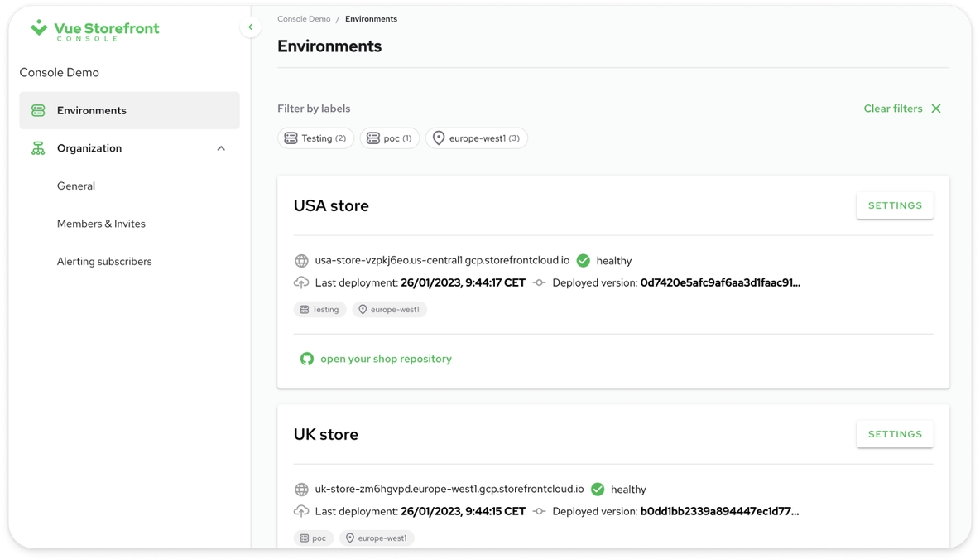Open the uk-store storefrontcloud.io URL

coord(449,490)
